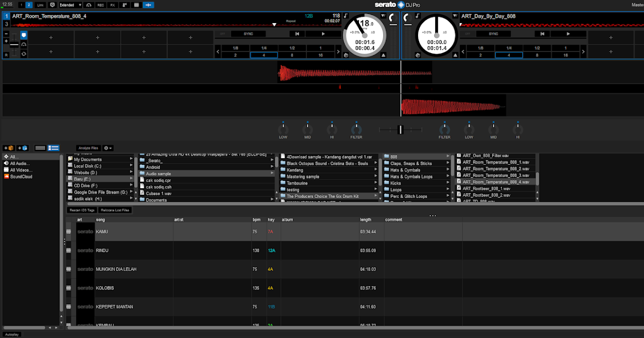Screen dimensions: 644x338
Task: Sort library by bpm column header
Action: pyautogui.click(x=256, y=220)
